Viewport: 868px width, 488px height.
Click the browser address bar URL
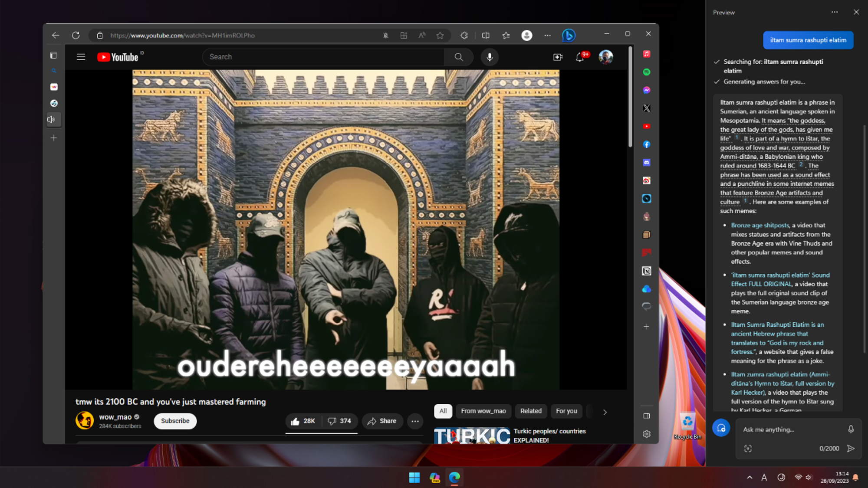pyautogui.click(x=182, y=36)
